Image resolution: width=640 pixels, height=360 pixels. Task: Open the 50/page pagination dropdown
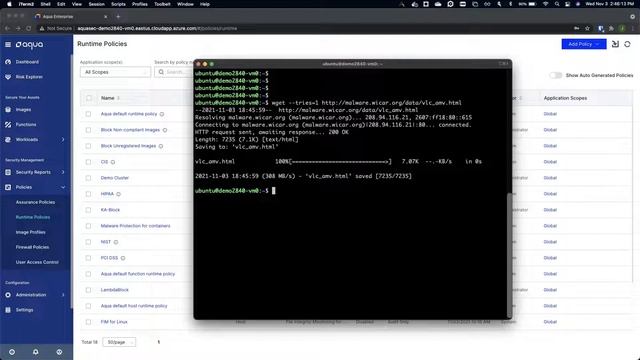click(119, 342)
